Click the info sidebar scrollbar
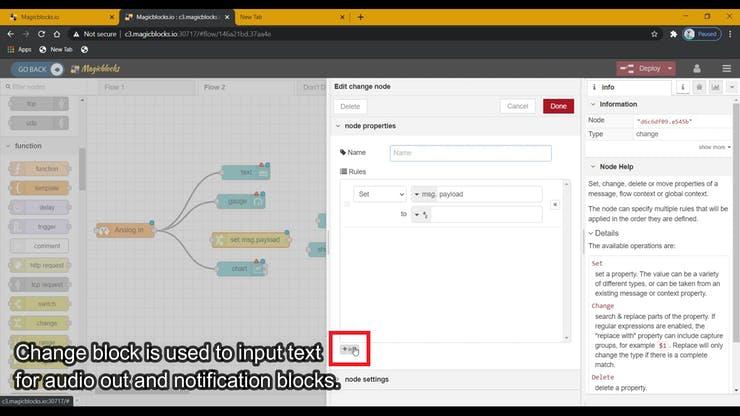 tap(736, 222)
